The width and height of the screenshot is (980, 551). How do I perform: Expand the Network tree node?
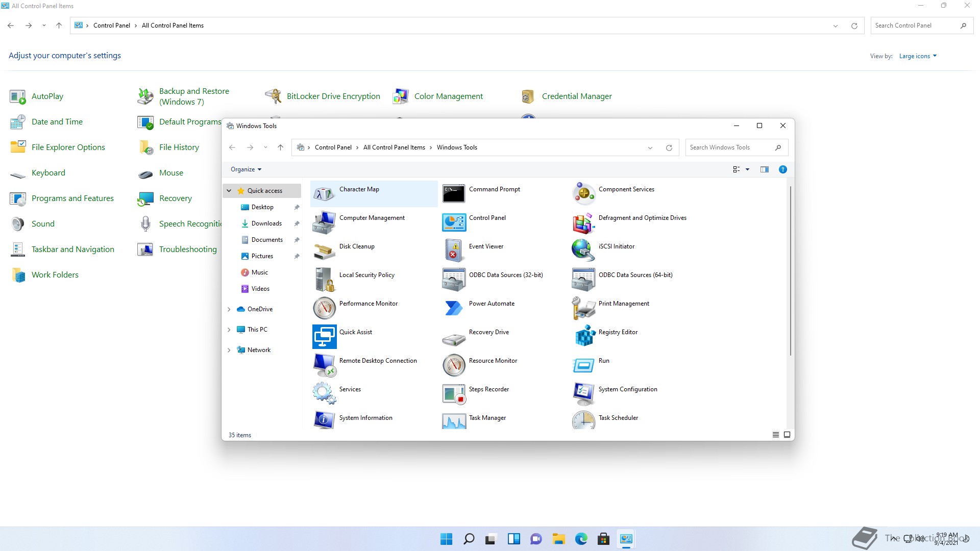point(229,350)
